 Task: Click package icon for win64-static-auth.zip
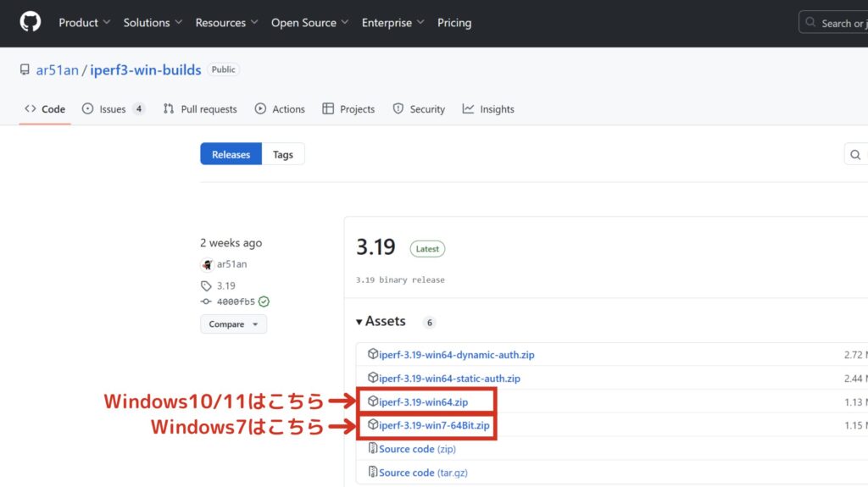[373, 378]
